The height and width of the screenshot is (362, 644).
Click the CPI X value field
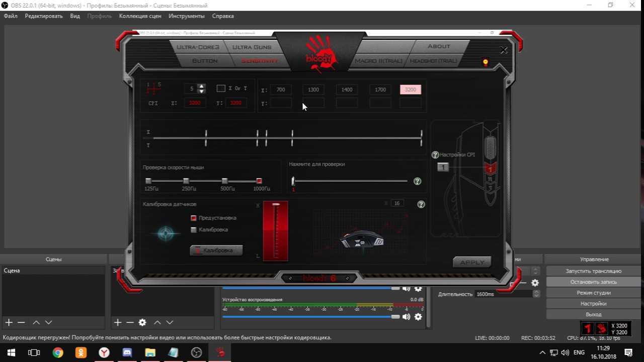click(x=195, y=103)
